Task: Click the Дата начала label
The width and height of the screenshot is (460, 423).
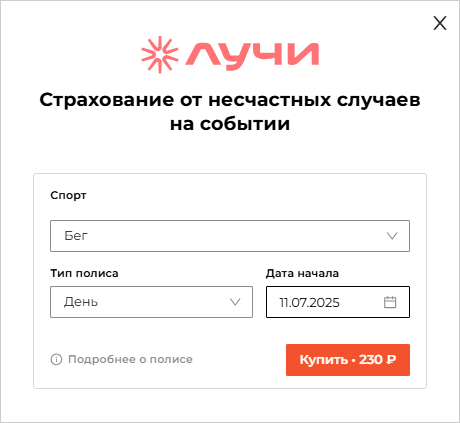Action: click(x=302, y=273)
